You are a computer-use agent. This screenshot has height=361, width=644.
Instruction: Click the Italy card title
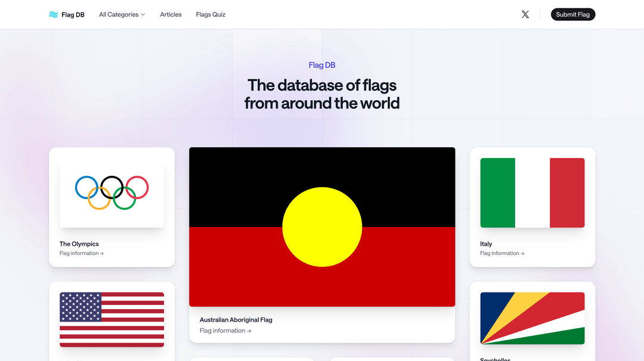point(486,244)
